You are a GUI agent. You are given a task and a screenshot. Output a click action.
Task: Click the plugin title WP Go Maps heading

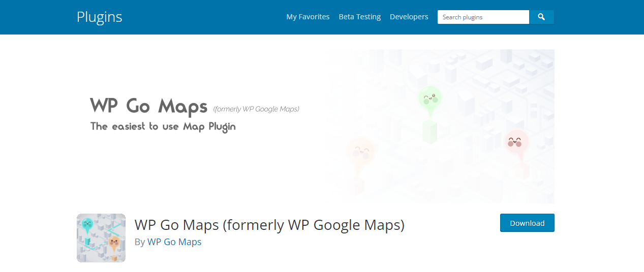269,225
